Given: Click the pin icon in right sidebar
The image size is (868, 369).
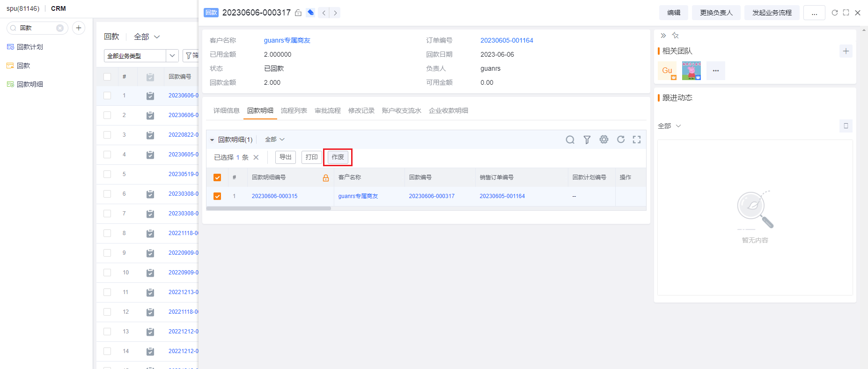Looking at the screenshot, I should [x=675, y=36].
